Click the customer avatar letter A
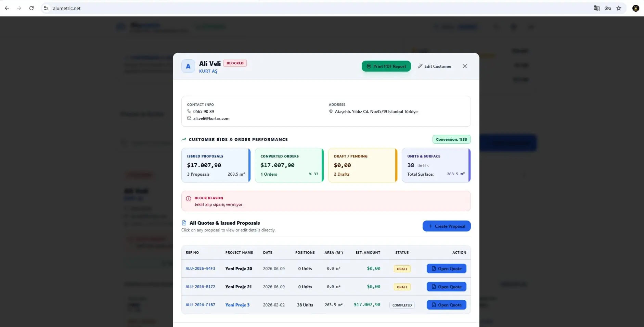644x327 pixels. click(x=188, y=66)
